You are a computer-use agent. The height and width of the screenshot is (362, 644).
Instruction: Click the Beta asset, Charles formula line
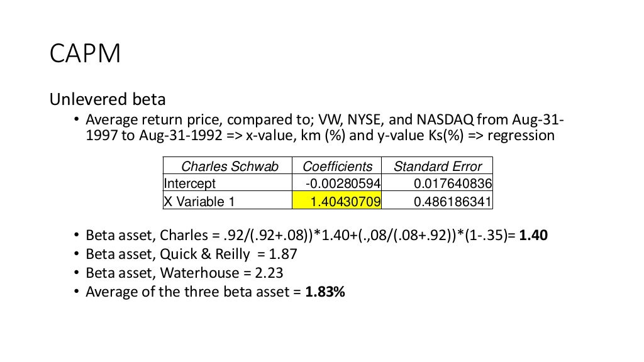316,235
